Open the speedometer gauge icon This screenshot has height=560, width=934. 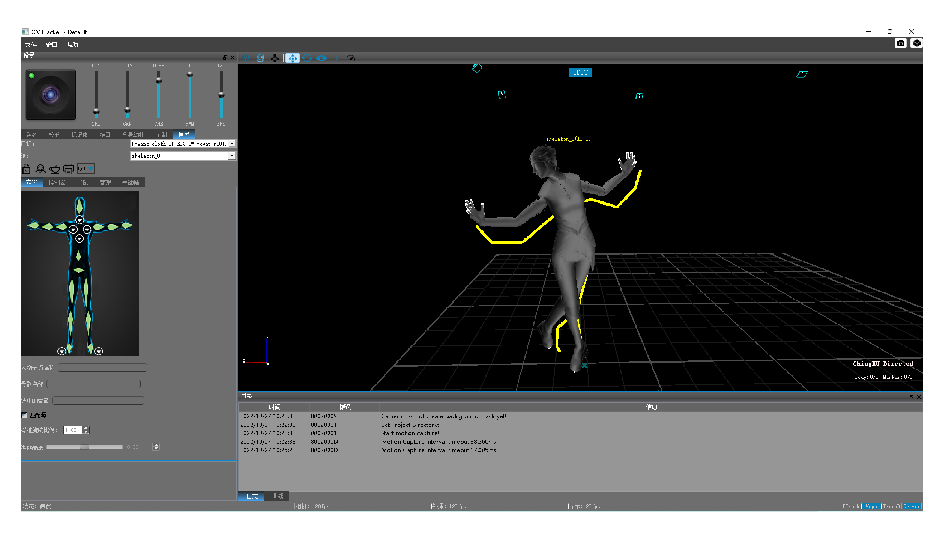(x=350, y=58)
